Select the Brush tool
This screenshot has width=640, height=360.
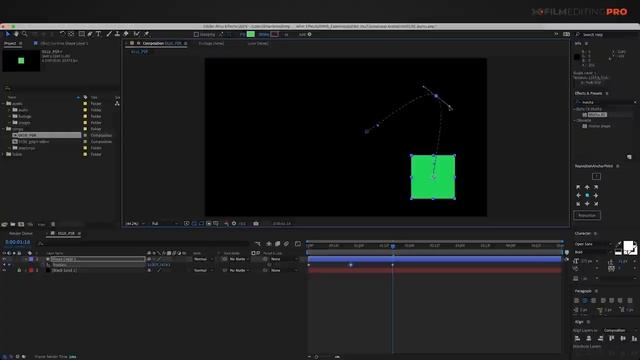click(x=109, y=34)
